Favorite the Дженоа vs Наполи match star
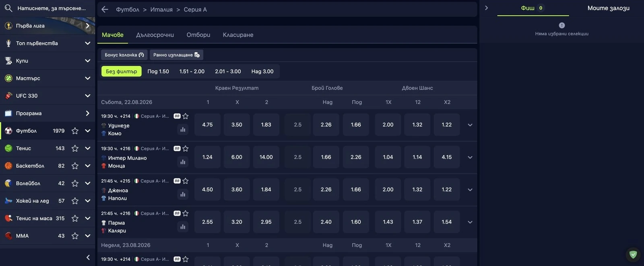The height and width of the screenshot is (266, 644). click(x=186, y=181)
